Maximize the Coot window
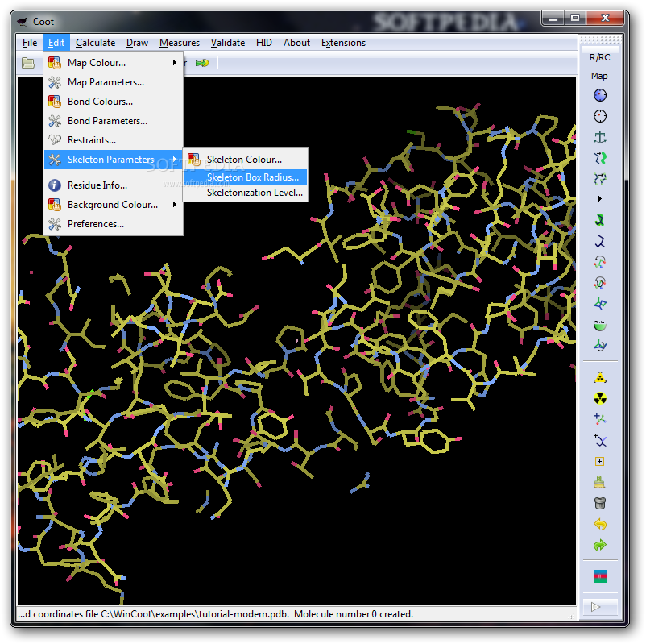 coord(575,19)
